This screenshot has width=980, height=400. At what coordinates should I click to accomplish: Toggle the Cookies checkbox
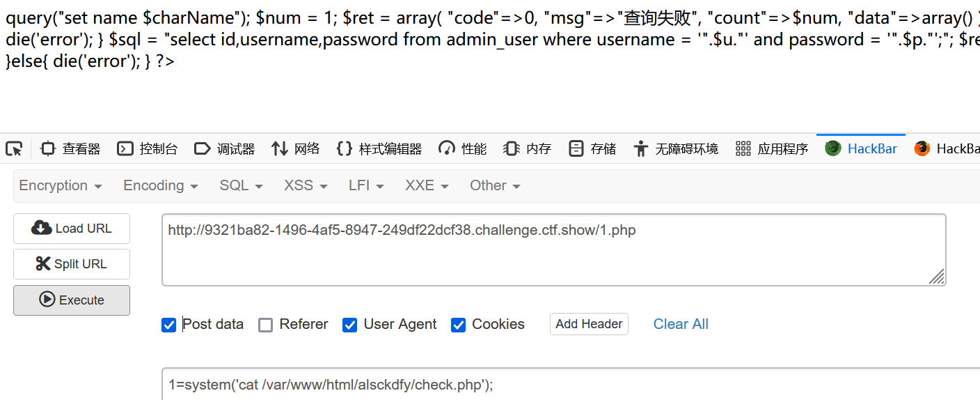(458, 325)
